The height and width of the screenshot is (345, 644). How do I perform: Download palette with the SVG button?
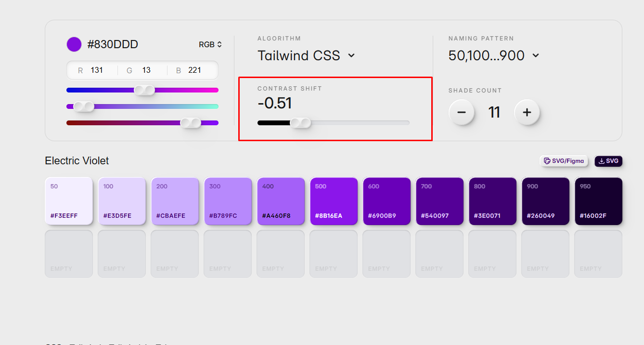point(608,161)
